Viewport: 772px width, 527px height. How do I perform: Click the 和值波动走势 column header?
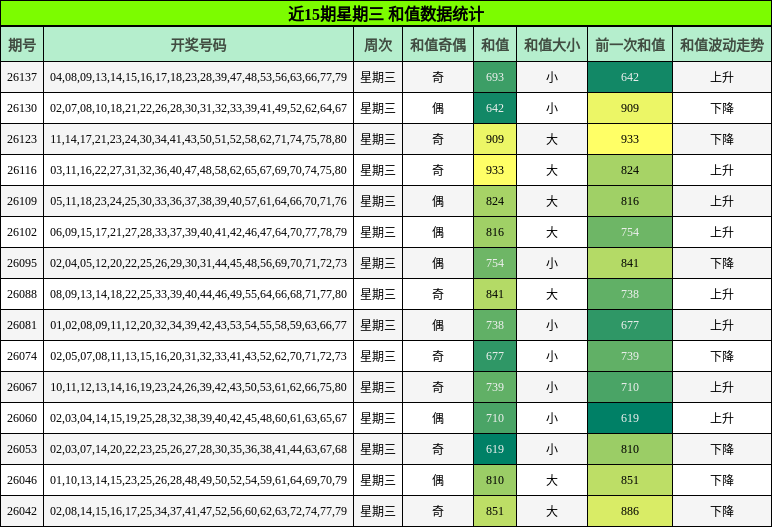click(x=722, y=45)
